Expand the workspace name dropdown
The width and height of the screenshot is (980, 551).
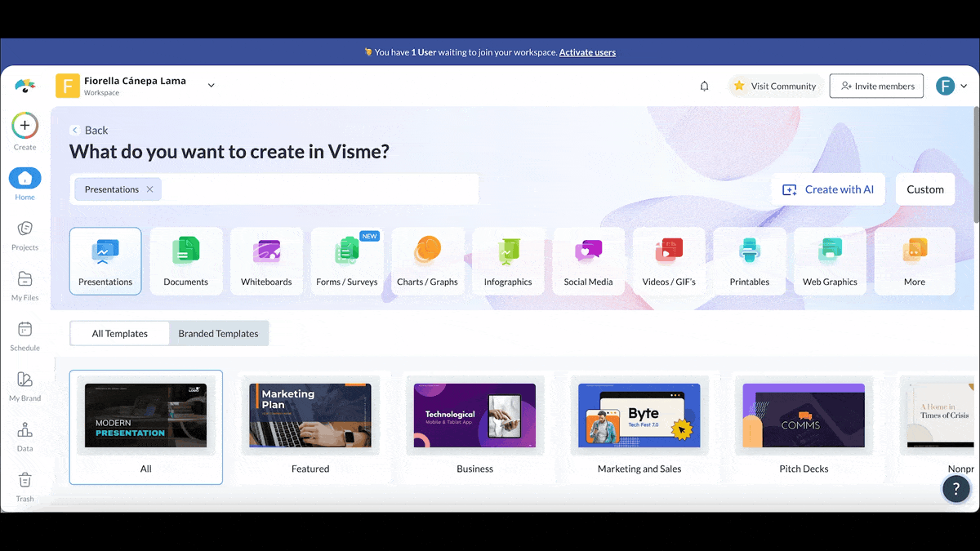tap(211, 86)
